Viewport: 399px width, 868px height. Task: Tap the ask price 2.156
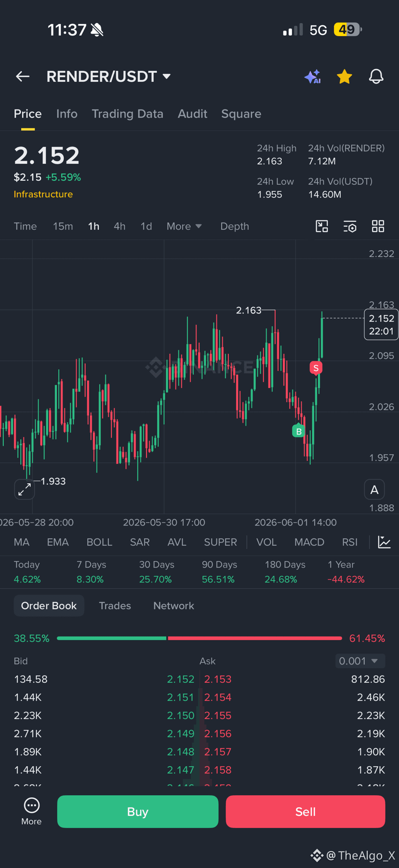(218, 733)
